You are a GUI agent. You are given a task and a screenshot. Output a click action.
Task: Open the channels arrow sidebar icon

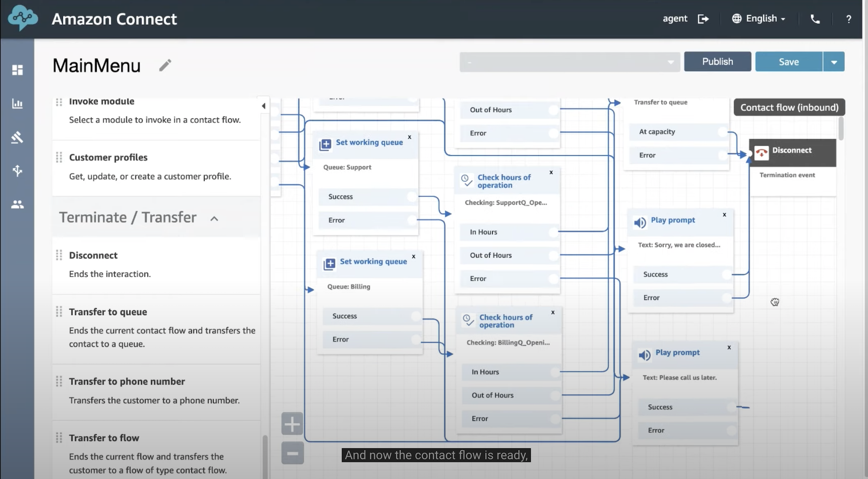point(17,171)
